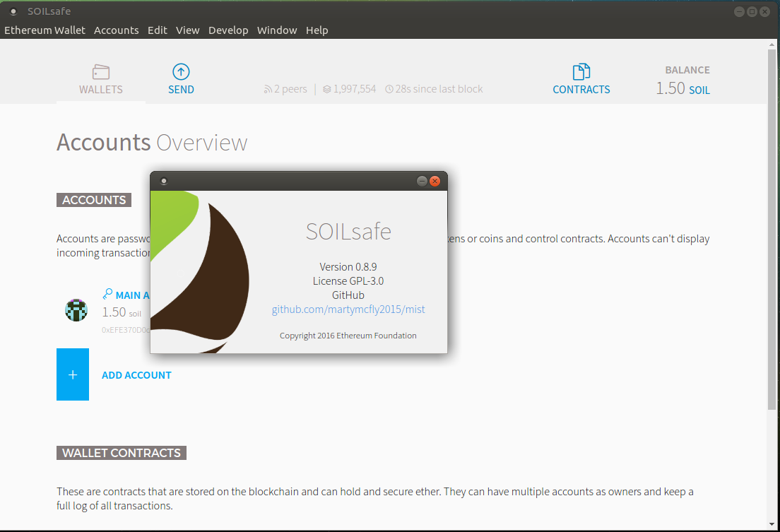Image resolution: width=780 pixels, height=532 pixels.
Task: Open the Develop menu
Action: point(228,30)
